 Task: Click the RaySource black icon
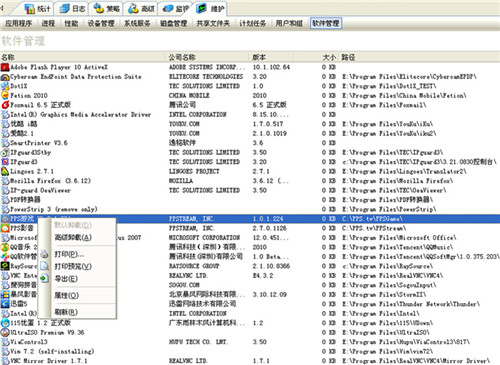[x=5, y=266]
